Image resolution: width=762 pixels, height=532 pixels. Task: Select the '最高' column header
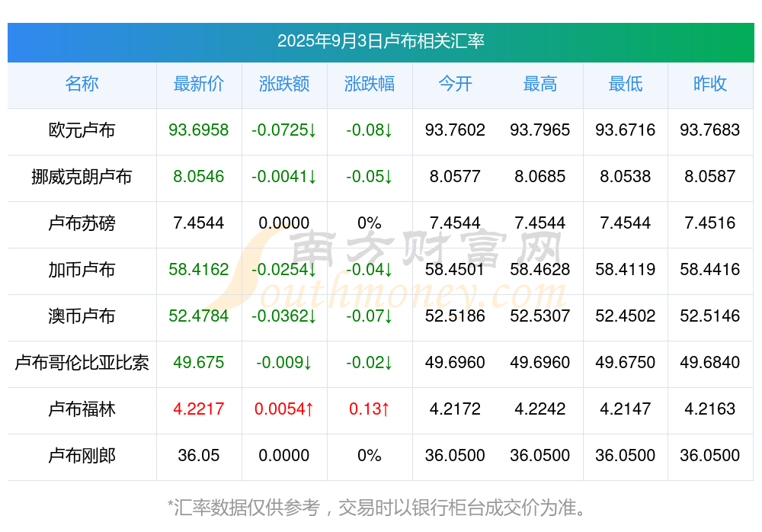coord(540,84)
